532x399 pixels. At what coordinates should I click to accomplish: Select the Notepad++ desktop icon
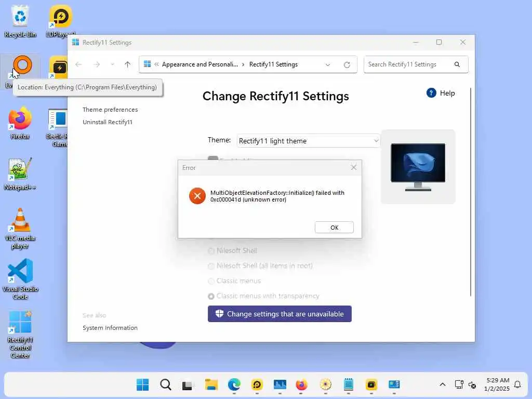click(20, 174)
